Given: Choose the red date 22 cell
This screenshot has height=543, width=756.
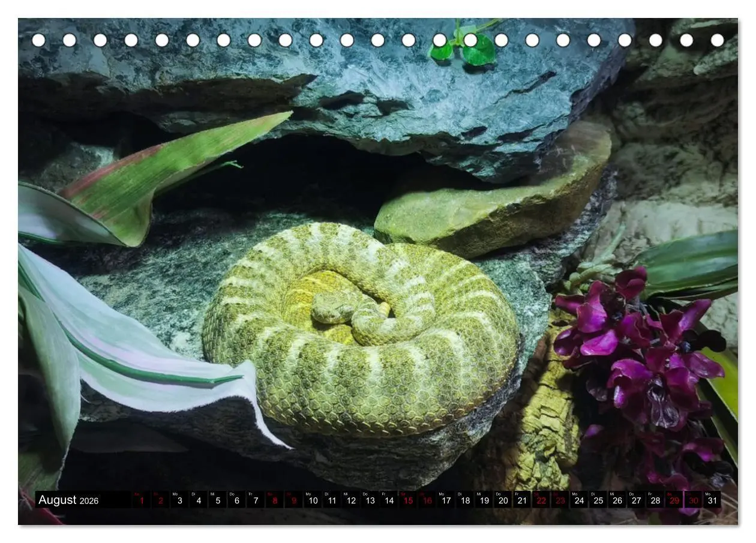Looking at the screenshot, I should coord(541,500).
